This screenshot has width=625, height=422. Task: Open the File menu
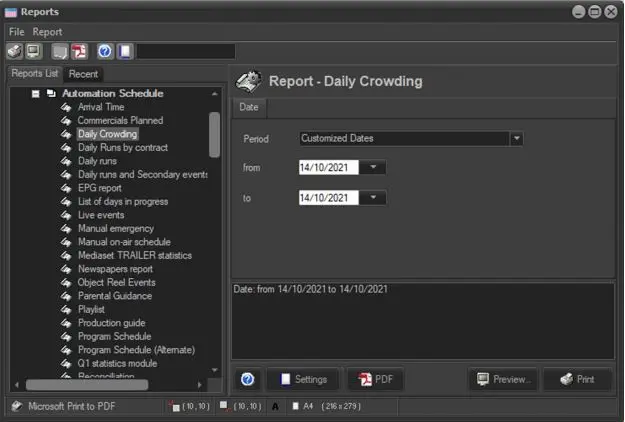[x=16, y=32]
